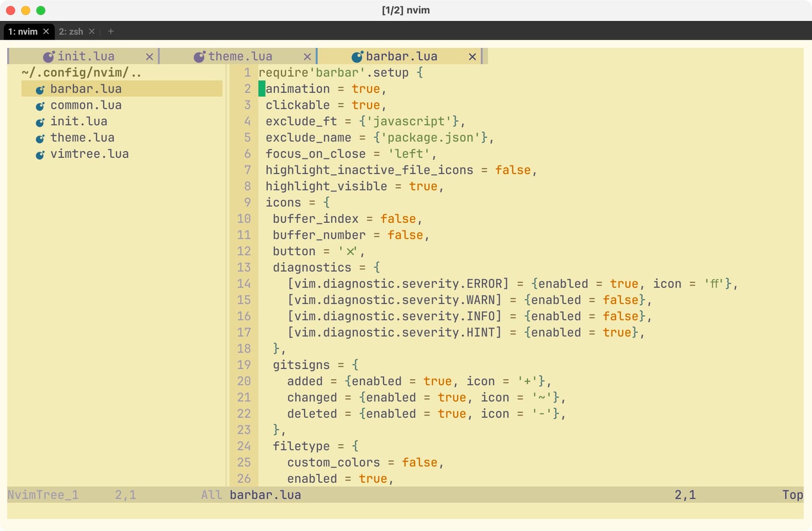812x531 pixels.
Task: Close the init.lua buffer tab
Action: [x=150, y=56]
